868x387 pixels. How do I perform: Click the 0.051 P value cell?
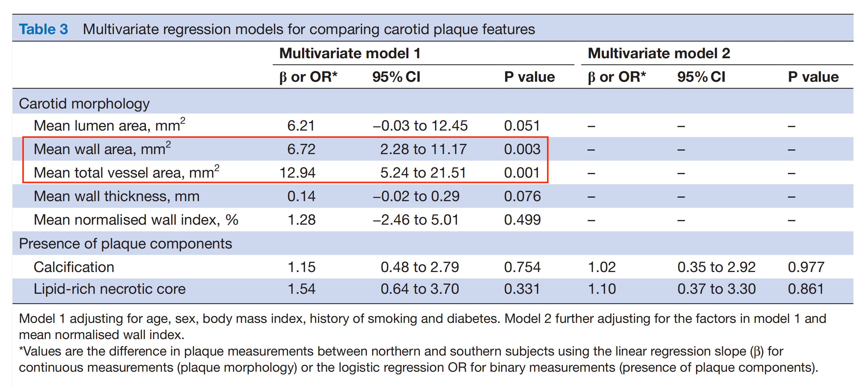pyautogui.click(x=522, y=126)
